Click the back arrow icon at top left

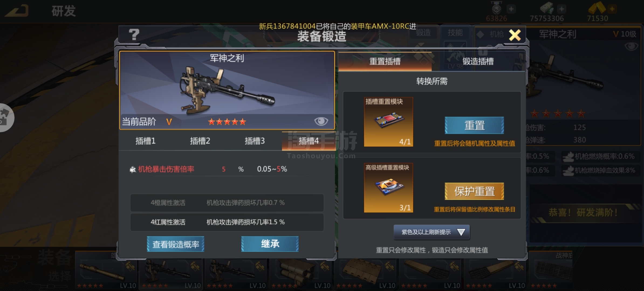tap(17, 11)
